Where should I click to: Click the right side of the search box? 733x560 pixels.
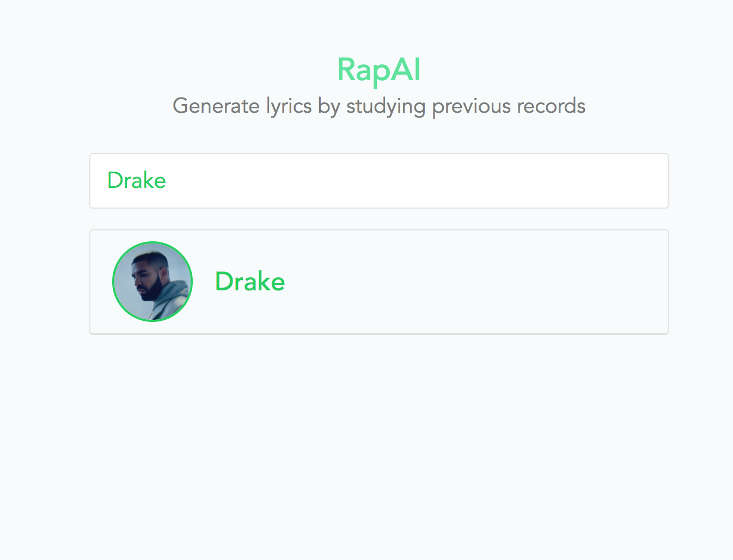599,181
